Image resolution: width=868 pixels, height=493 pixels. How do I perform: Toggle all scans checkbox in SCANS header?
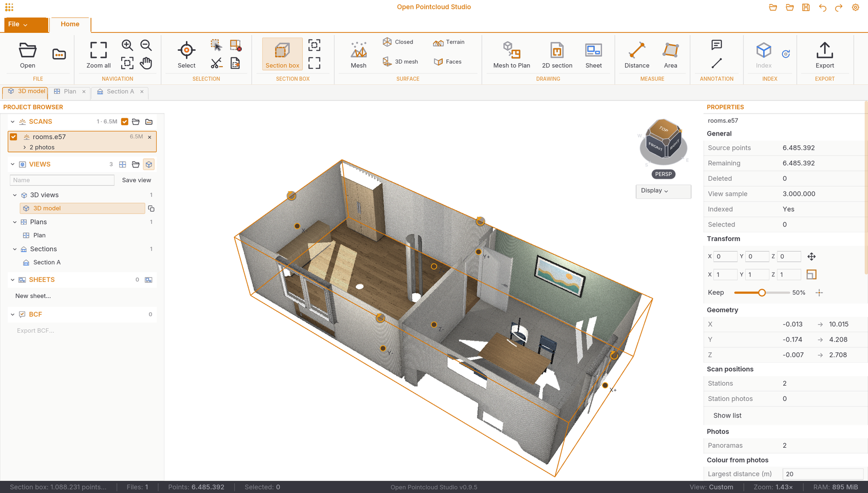[x=125, y=122]
